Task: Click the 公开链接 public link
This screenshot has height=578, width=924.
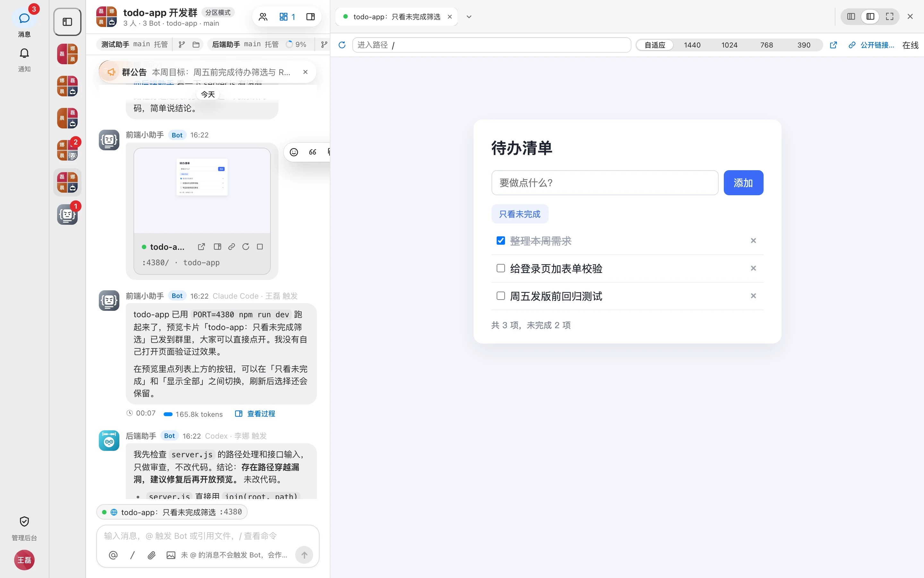Action: tap(871, 45)
